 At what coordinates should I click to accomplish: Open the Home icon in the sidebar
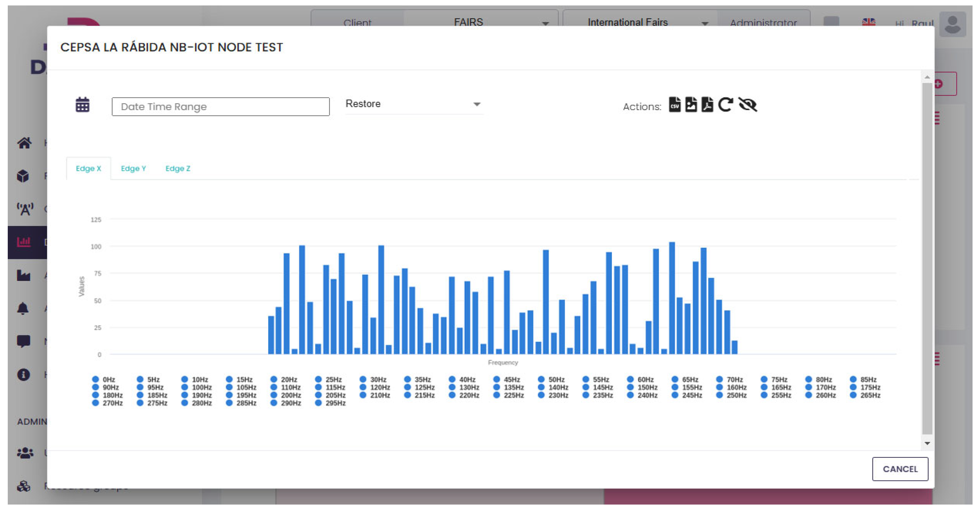[24, 142]
